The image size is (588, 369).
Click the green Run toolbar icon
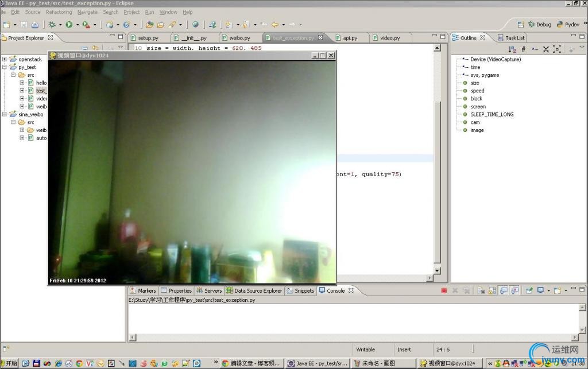tap(69, 25)
